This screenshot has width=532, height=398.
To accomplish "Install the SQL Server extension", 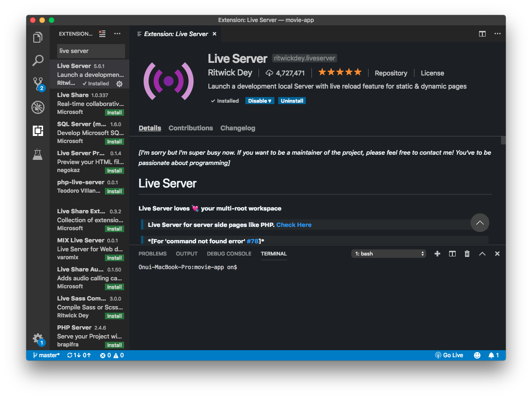I will [114, 142].
